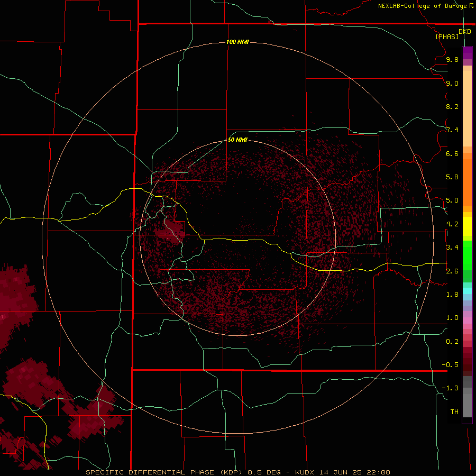Viewport: 476px width, 476px height.
Task: Click the 8.2 scale value
Action: pyautogui.click(x=452, y=106)
